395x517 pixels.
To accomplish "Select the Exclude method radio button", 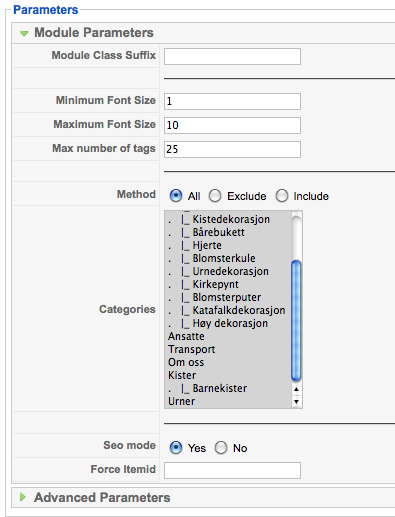I will coord(215,196).
